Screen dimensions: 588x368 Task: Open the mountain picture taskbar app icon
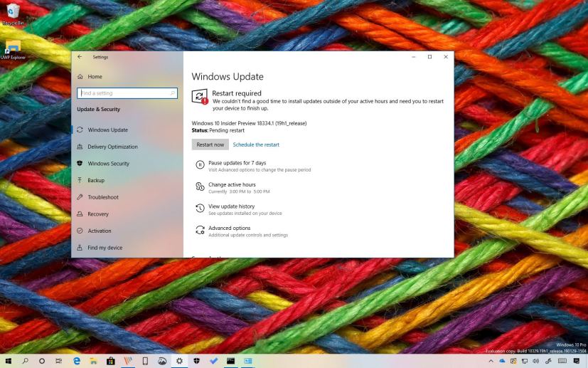click(162, 361)
